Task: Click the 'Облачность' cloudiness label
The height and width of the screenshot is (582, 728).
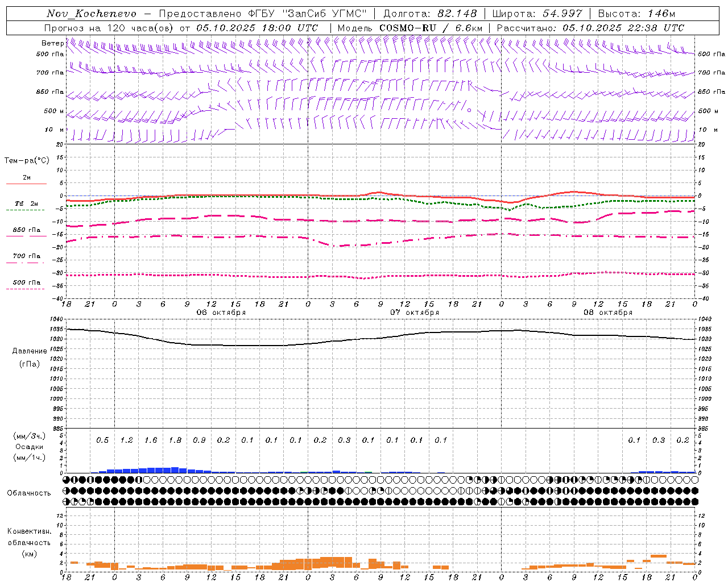Action: (29, 493)
